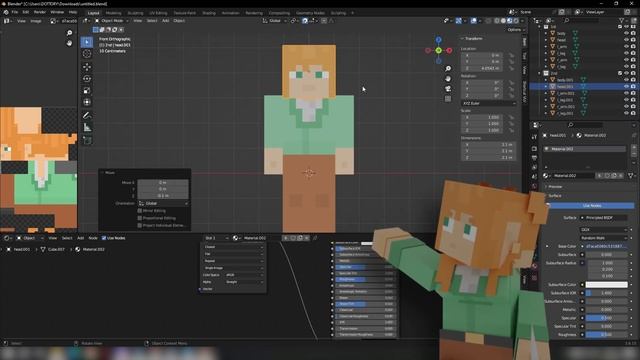Adjust the Roughness slider in material
This screenshot has width=640, height=360.
(606, 334)
